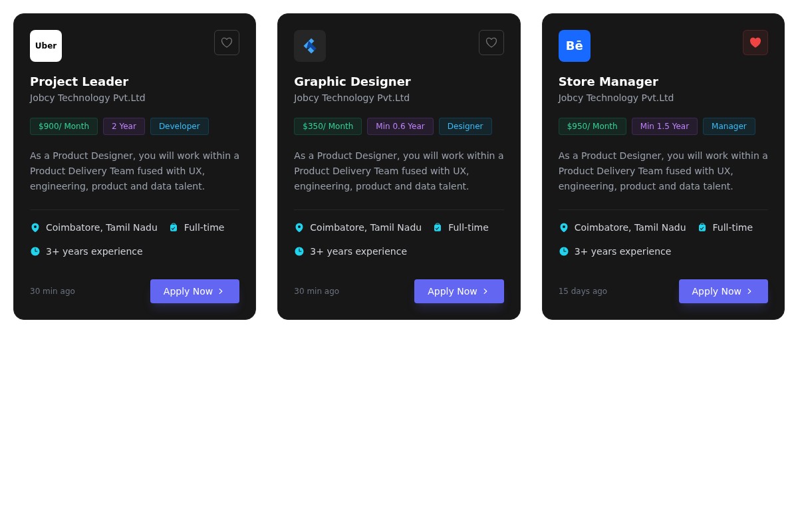Select the Designer tag on Graphic Designer card

click(x=465, y=126)
